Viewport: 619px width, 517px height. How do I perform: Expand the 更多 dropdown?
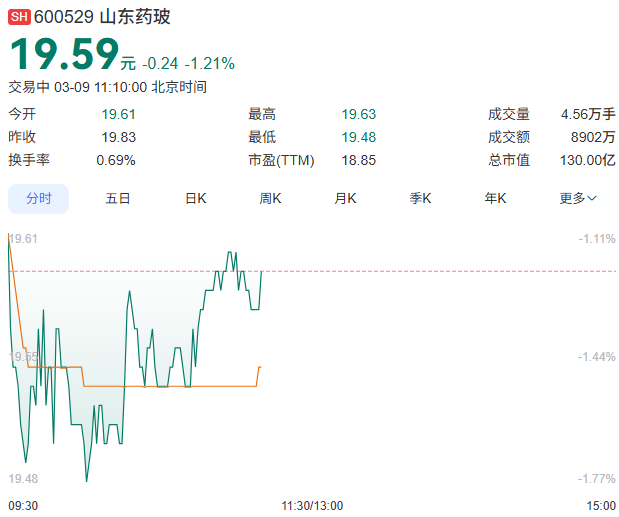click(x=578, y=198)
